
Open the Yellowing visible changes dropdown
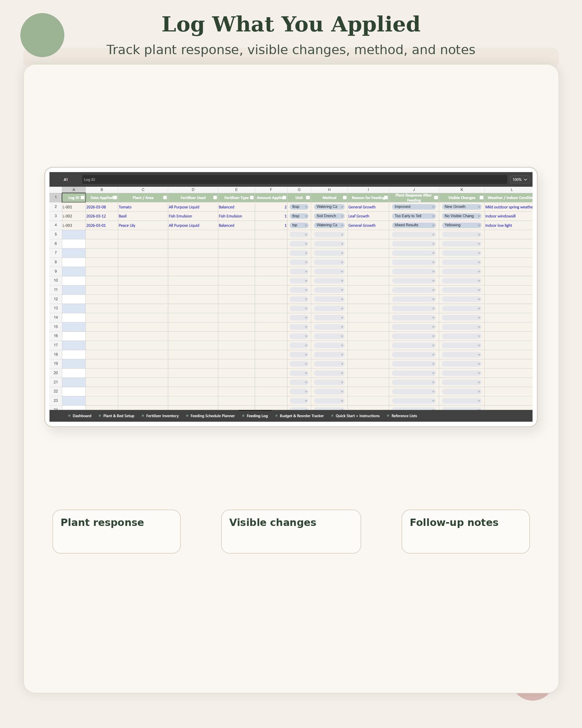pyautogui.click(x=462, y=225)
